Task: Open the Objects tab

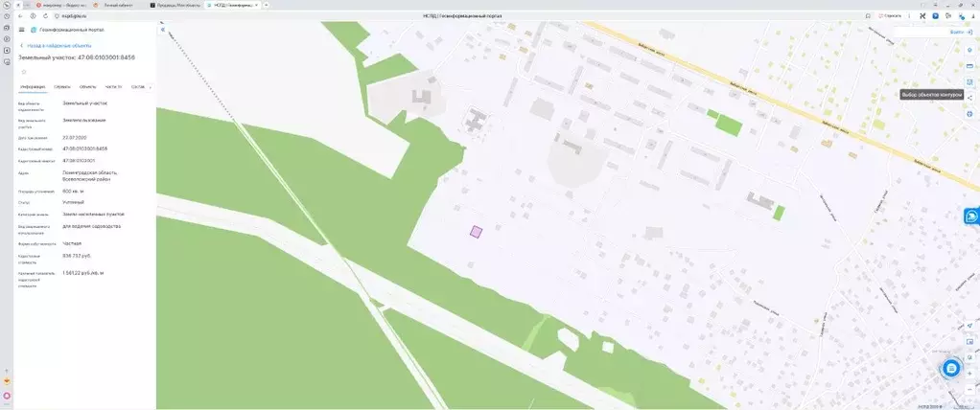Action: coord(87,86)
